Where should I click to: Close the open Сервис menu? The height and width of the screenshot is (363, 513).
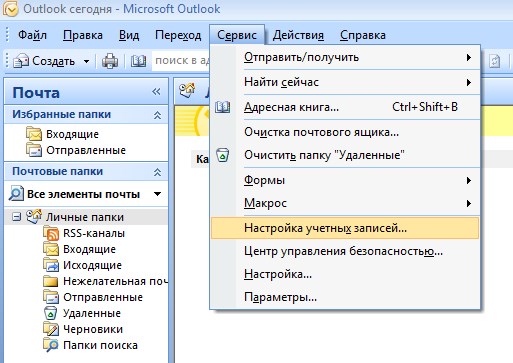coord(237,35)
